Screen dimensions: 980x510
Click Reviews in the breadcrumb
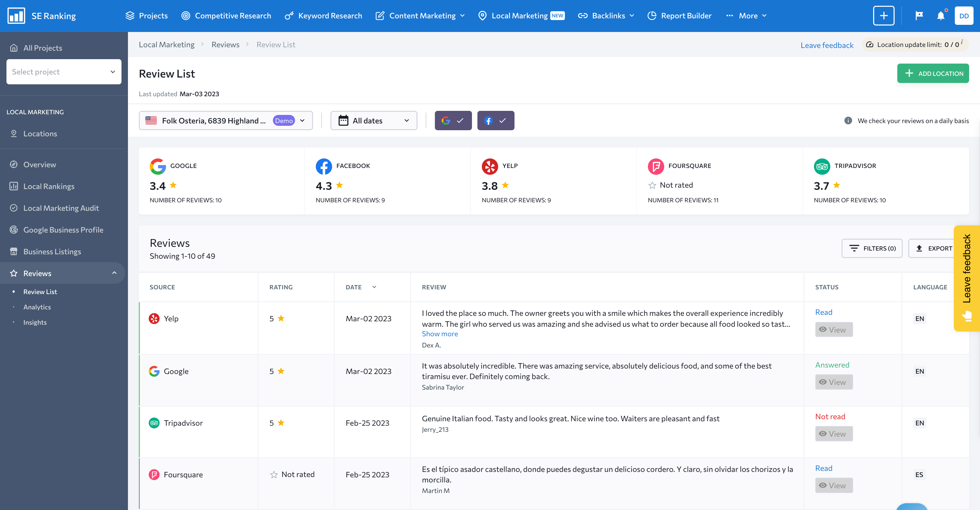click(x=226, y=45)
